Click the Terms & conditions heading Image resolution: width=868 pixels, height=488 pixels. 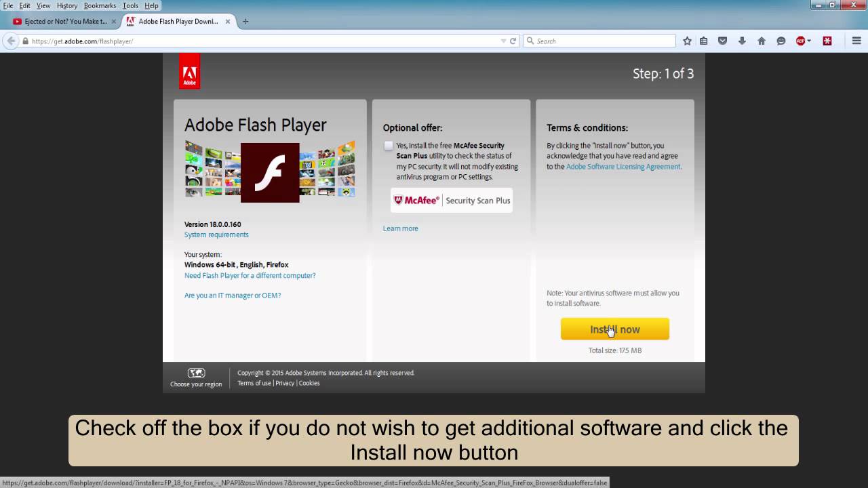click(587, 127)
